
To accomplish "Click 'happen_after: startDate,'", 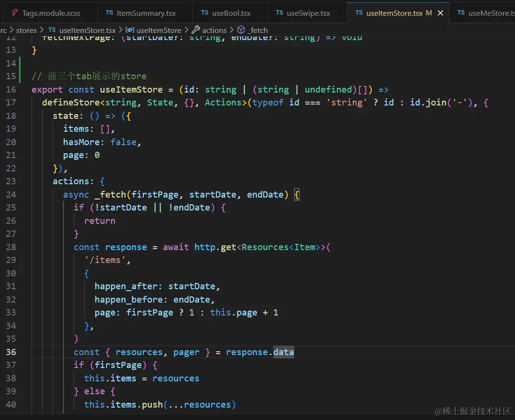I will pyautogui.click(x=157, y=286).
